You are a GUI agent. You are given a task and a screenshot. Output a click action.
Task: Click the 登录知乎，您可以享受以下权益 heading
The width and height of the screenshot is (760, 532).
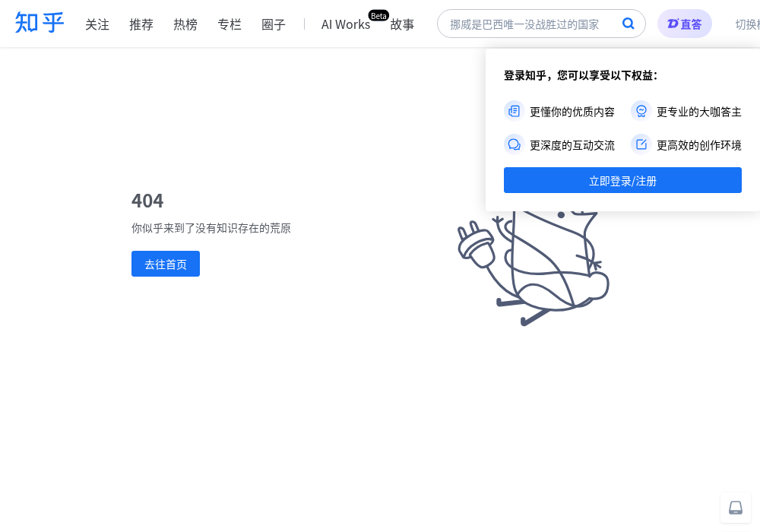[x=580, y=75]
